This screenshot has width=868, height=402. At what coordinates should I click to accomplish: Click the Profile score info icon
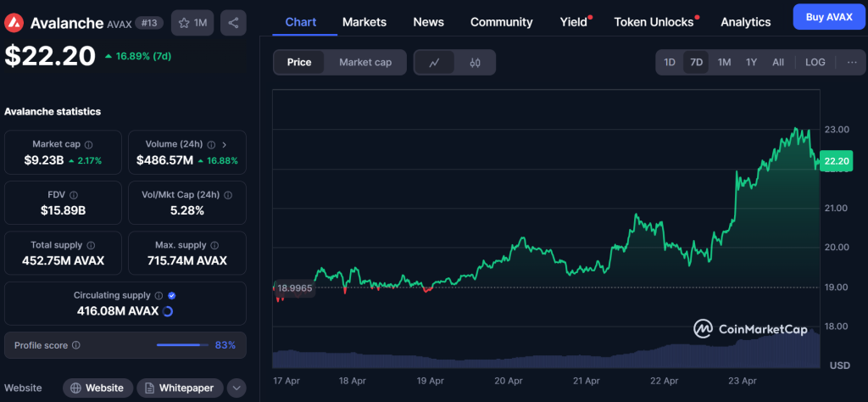[76, 345]
